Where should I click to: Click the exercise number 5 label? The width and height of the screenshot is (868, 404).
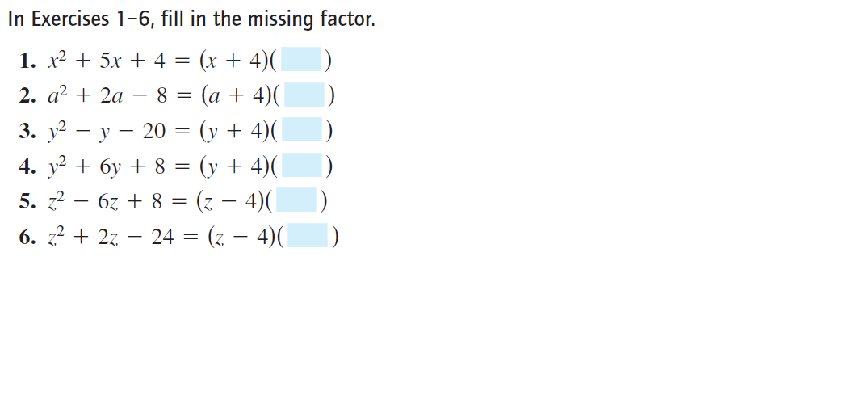(x=27, y=202)
